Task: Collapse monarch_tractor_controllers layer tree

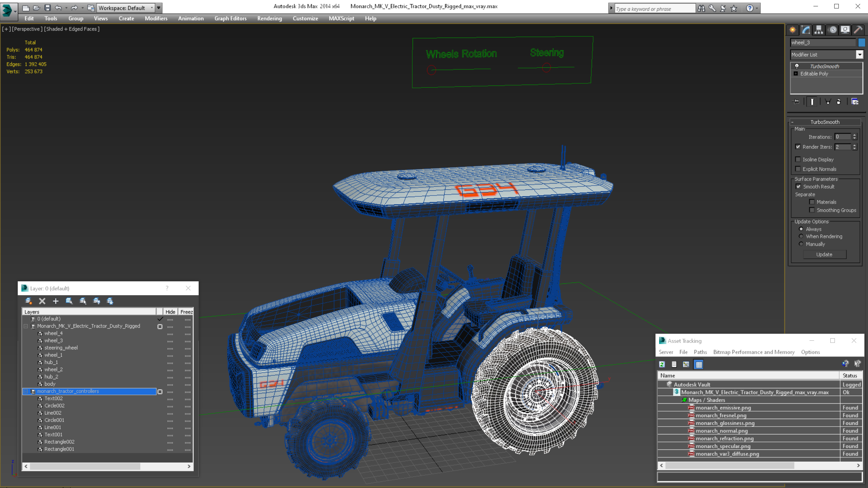Action: tap(26, 391)
